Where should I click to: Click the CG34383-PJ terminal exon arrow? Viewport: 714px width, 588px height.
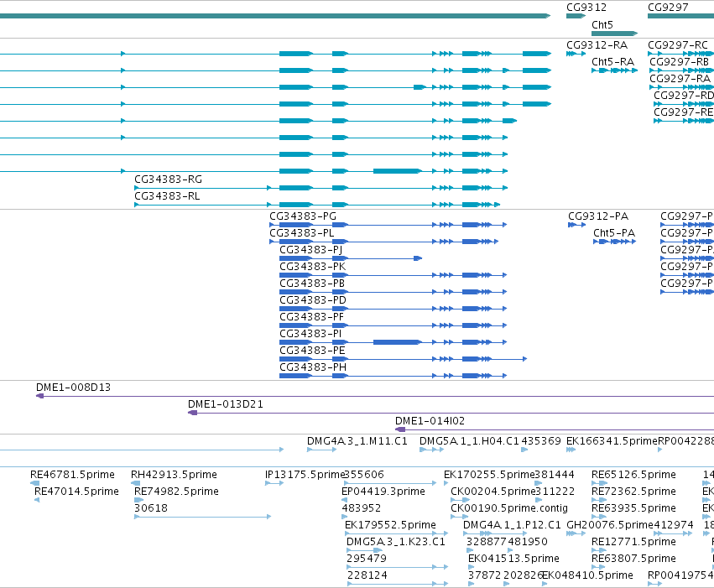[418, 258]
